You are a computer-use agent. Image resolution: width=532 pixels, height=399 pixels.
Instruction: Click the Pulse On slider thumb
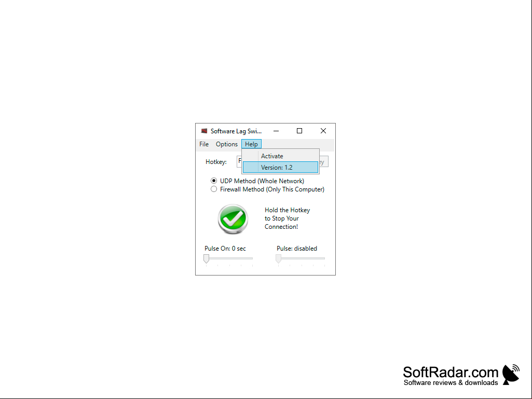point(206,259)
